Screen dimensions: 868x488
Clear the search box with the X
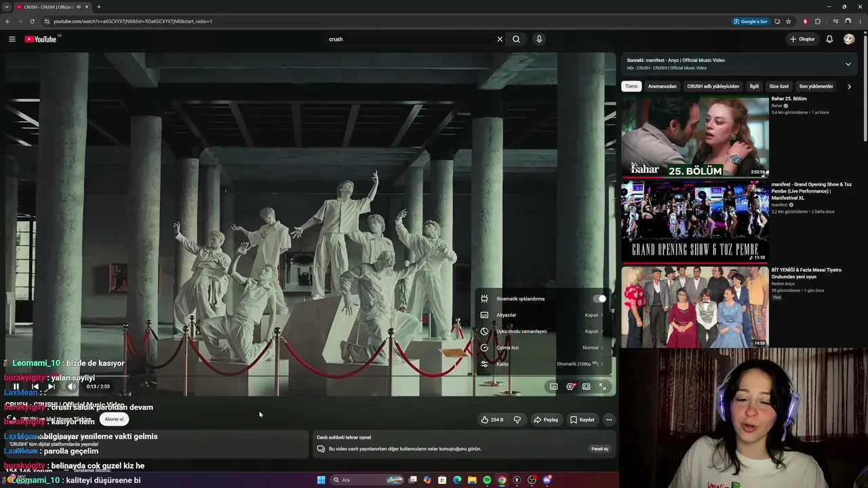click(500, 39)
